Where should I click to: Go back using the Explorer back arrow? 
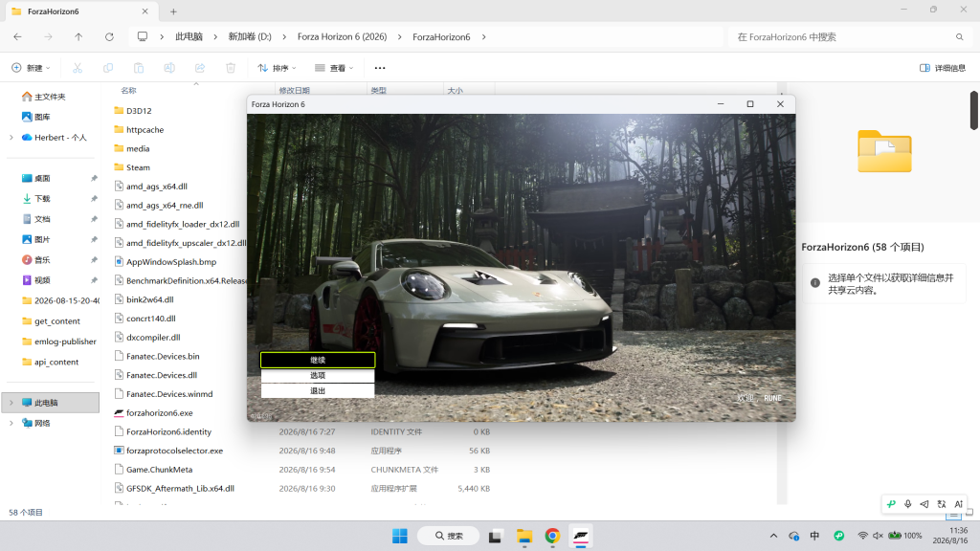tap(17, 37)
